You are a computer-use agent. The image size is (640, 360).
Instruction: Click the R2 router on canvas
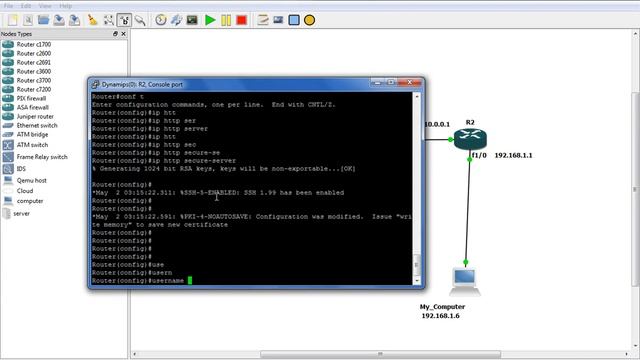(x=470, y=139)
